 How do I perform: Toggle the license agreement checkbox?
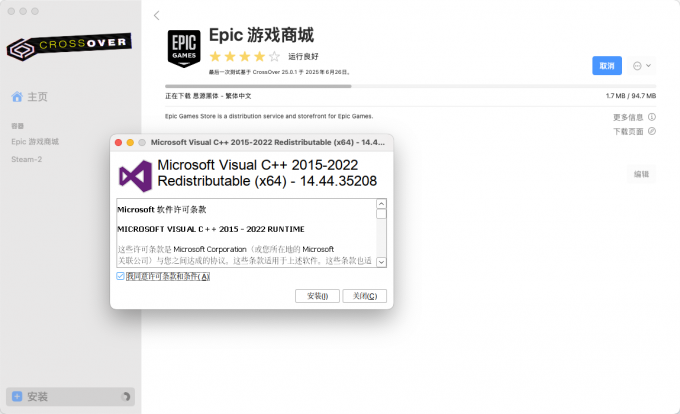click(120, 276)
